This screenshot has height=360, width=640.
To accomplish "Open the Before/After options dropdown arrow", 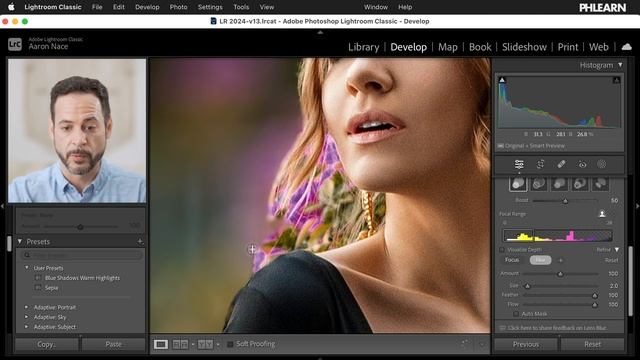I will 218,344.
